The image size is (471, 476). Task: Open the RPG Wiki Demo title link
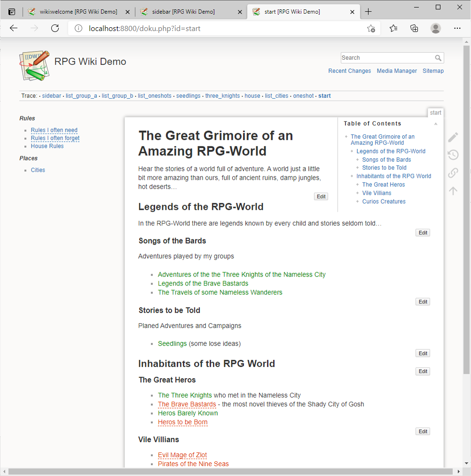(x=90, y=62)
